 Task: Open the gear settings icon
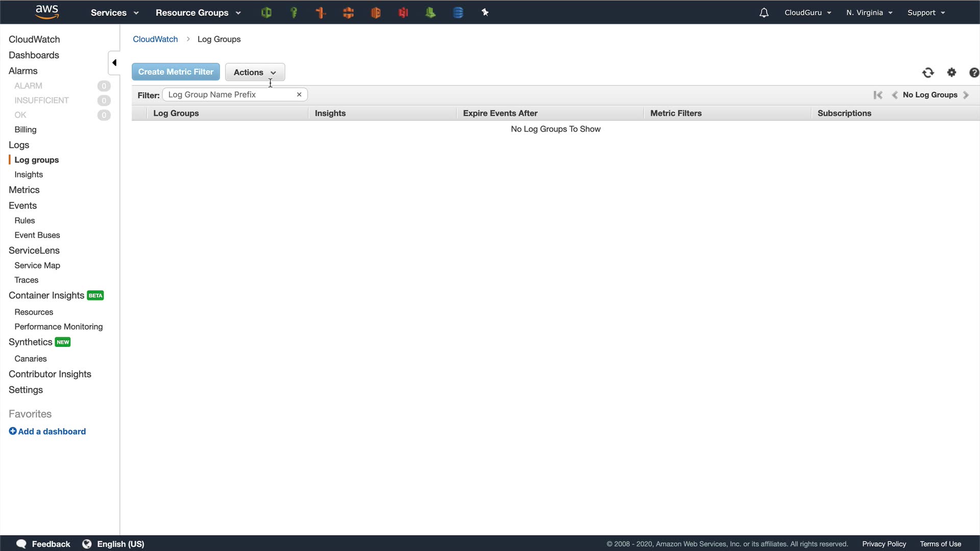point(951,72)
